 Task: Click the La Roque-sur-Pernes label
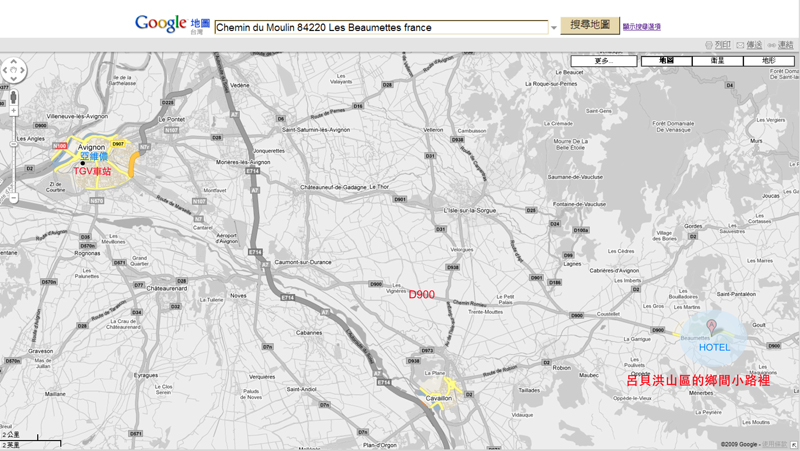[551, 84]
